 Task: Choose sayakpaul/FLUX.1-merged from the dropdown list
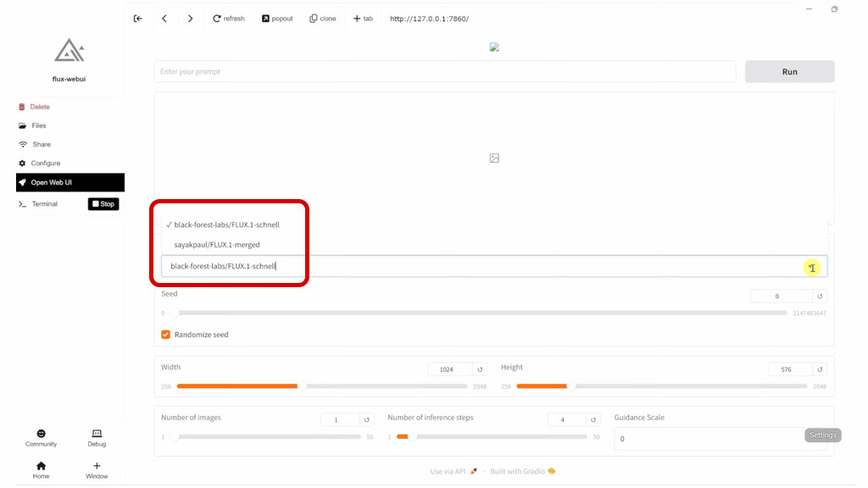point(216,245)
